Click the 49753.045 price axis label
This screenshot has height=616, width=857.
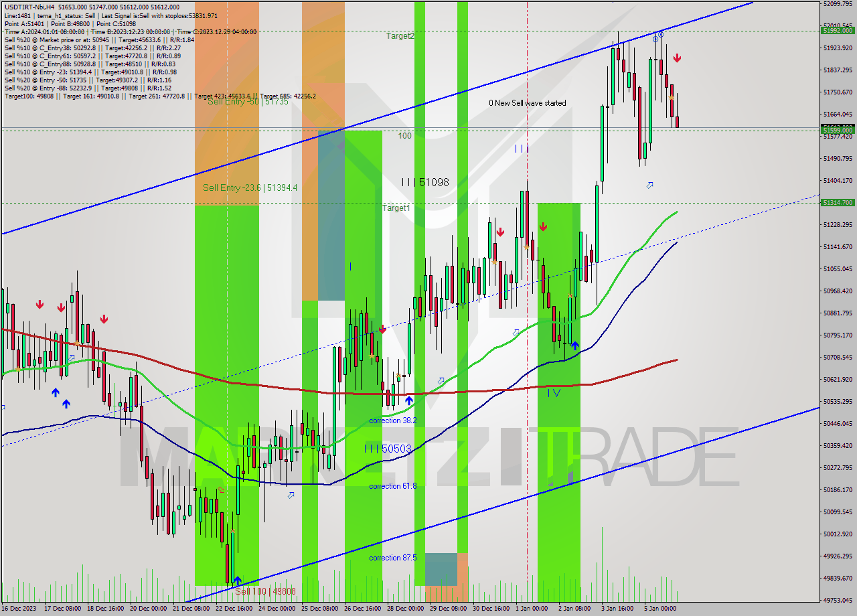click(x=838, y=601)
